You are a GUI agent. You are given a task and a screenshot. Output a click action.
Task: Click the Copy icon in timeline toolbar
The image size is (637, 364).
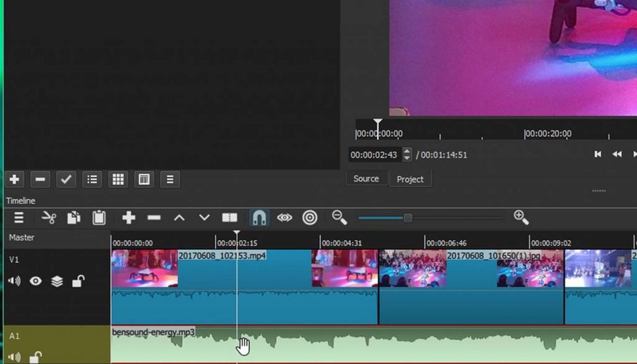(74, 217)
